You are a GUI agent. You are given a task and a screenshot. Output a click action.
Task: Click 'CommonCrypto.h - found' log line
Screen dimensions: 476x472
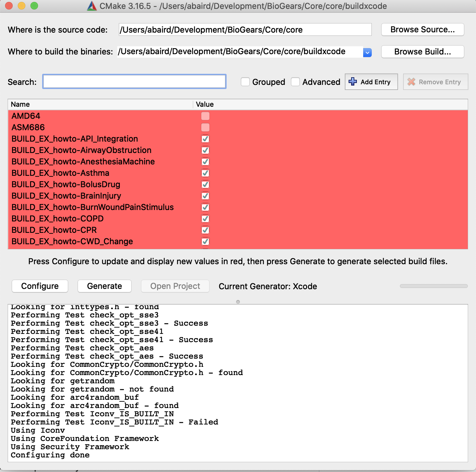pyautogui.click(x=127, y=373)
